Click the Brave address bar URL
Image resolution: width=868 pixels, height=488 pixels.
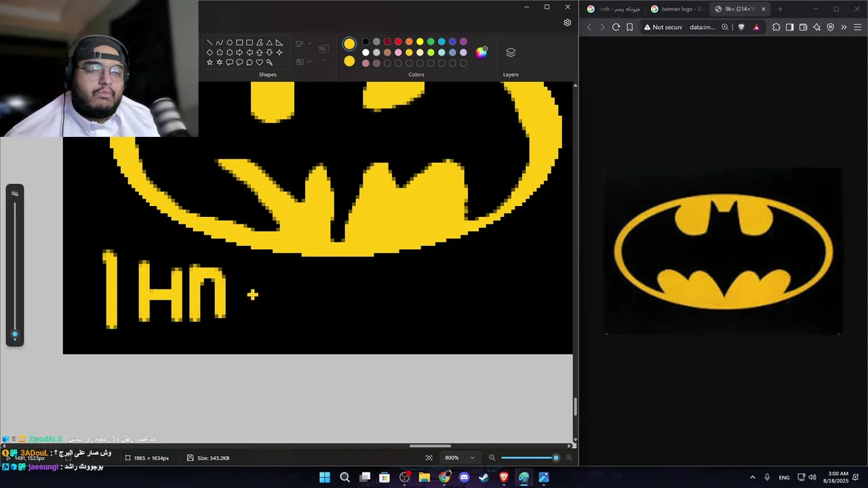pos(703,27)
